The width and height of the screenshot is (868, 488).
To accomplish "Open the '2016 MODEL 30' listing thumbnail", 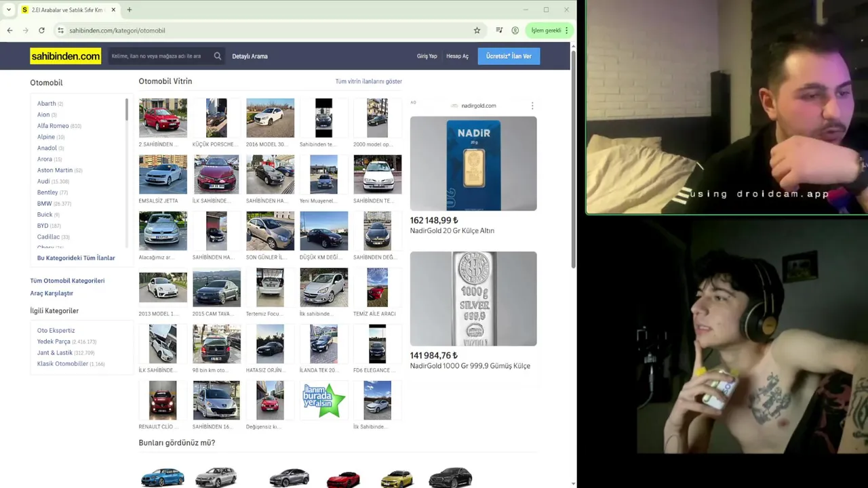I will (270, 118).
